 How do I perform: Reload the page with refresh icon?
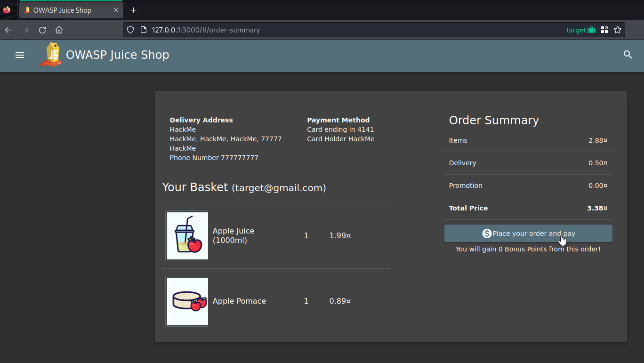42,30
